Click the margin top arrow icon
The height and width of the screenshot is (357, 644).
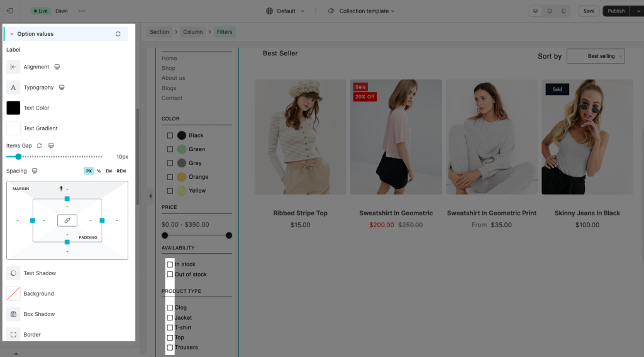61,189
